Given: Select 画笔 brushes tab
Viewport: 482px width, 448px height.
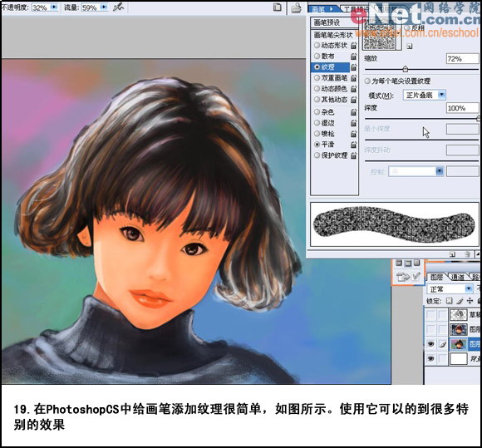Looking at the screenshot, I should click(318, 9).
